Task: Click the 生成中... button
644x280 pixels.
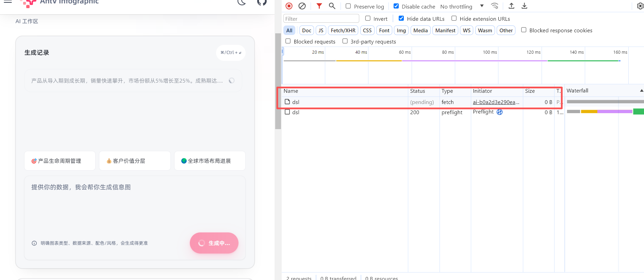Action: (x=214, y=243)
